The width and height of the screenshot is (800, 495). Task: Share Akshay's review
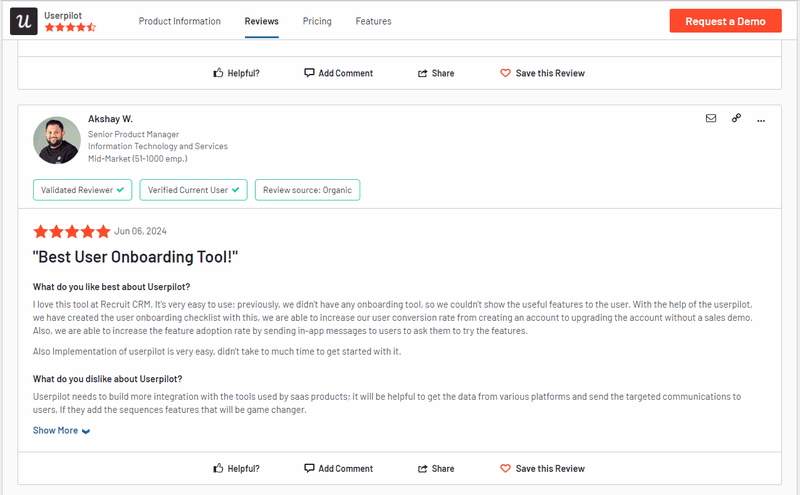click(x=436, y=468)
